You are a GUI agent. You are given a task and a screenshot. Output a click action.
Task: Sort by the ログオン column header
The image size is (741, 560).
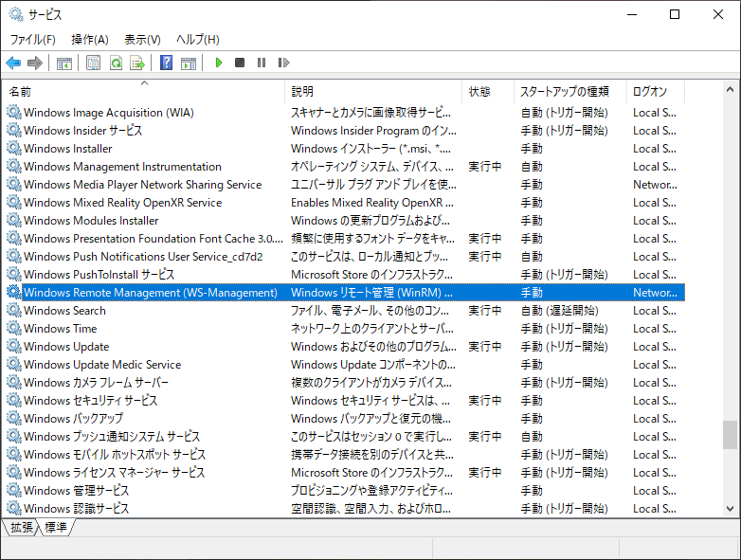656,91
